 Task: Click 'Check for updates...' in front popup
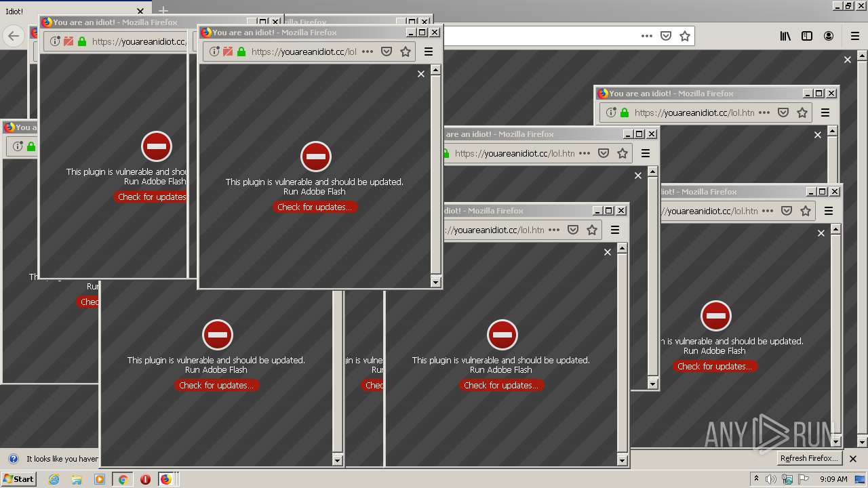(315, 207)
